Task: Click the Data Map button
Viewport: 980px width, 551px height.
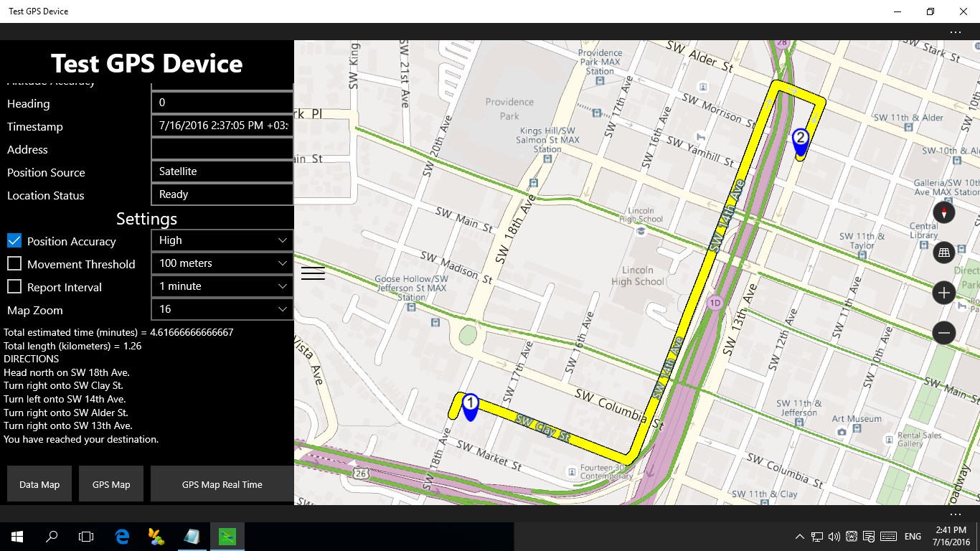Action: click(39, 484)
